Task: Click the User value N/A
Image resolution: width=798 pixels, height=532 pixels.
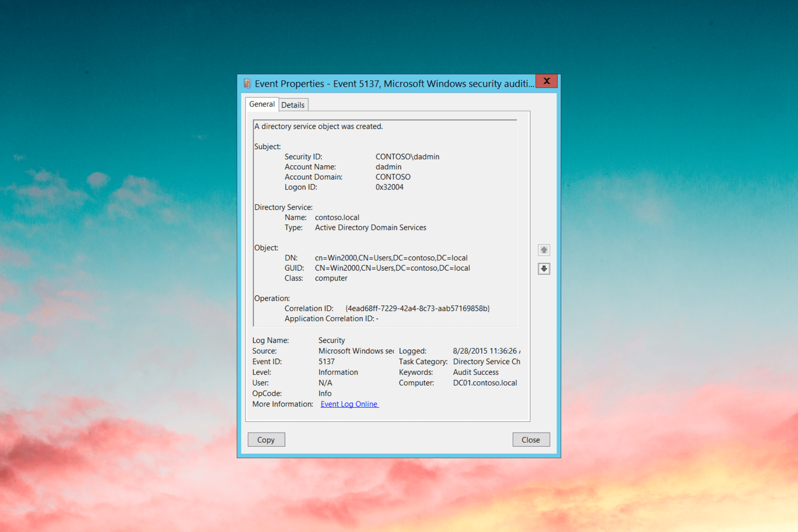Action: click(x=325, y=383)
